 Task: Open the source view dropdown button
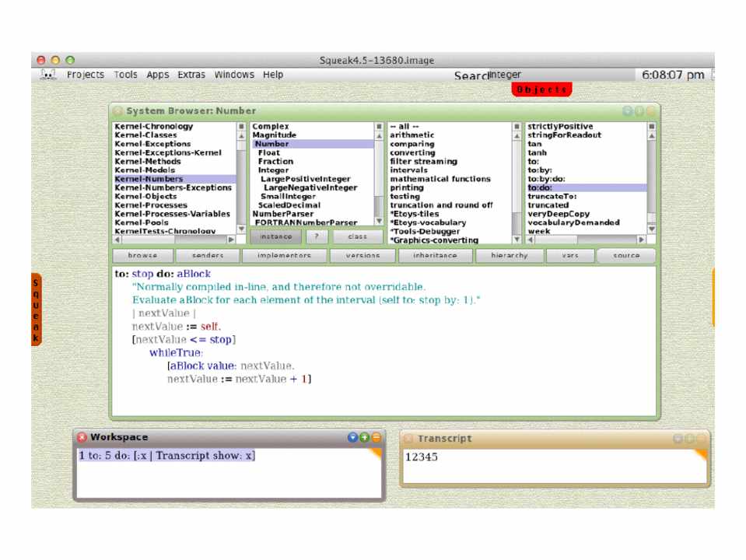tap(626, 255)
